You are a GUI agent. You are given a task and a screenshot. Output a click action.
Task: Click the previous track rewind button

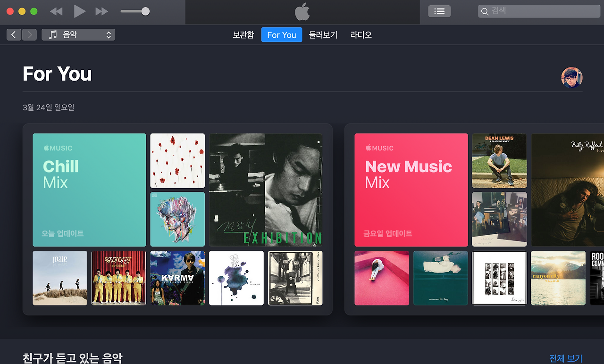click(56, 11)
